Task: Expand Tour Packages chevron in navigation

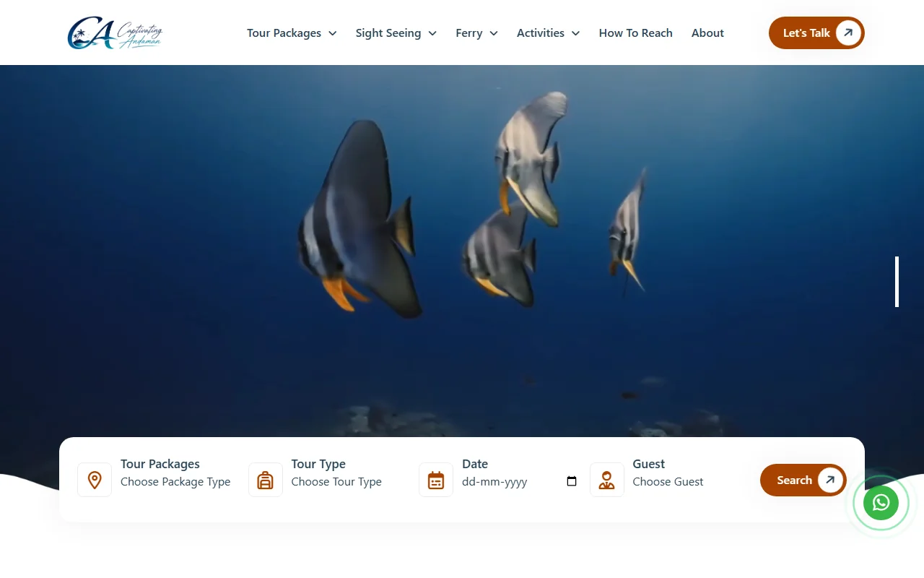Action: point(333,33)
